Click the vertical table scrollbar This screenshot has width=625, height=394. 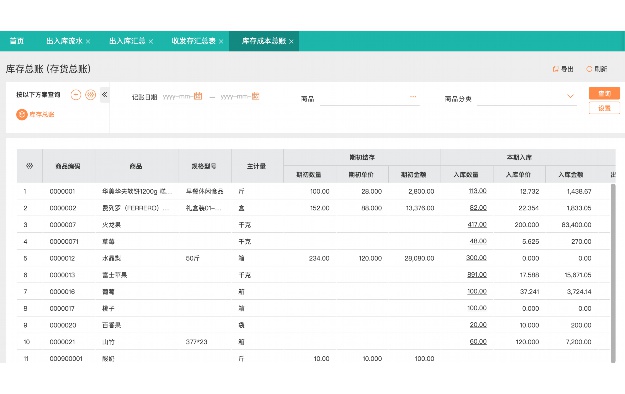tap(613, 273)
